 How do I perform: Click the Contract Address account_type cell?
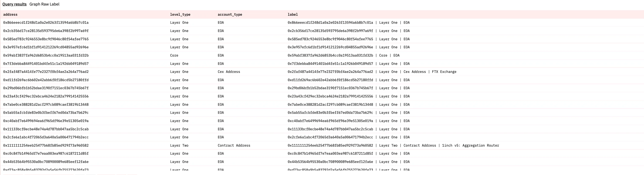[x=234, y=146]
